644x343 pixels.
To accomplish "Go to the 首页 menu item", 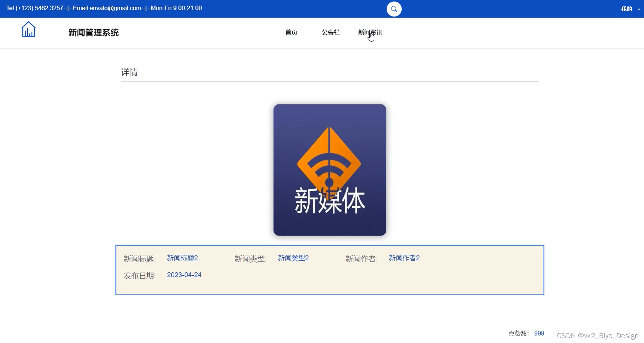I will click(291, 32).
